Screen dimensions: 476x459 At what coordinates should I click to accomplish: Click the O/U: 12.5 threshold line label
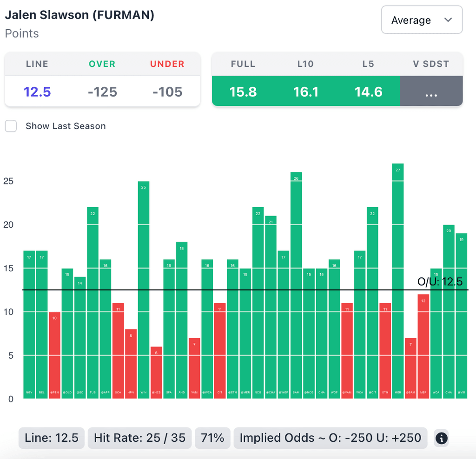tap(440, 282)
